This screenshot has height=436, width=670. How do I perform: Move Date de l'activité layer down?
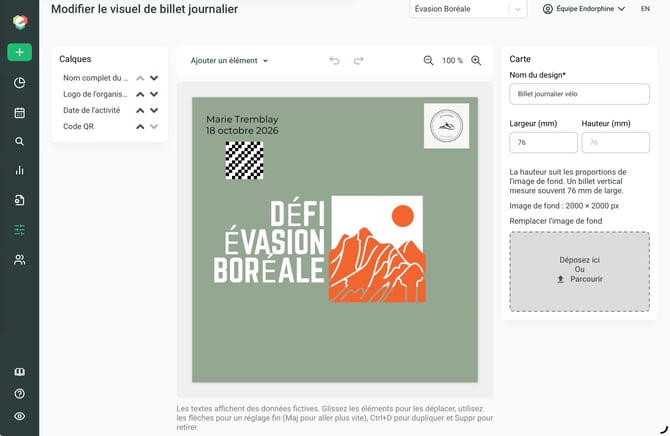154,111
